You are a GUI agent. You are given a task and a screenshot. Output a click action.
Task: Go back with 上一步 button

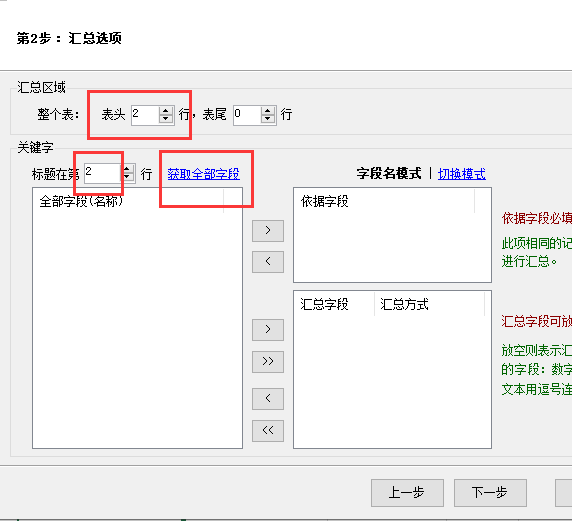[407, 493]
